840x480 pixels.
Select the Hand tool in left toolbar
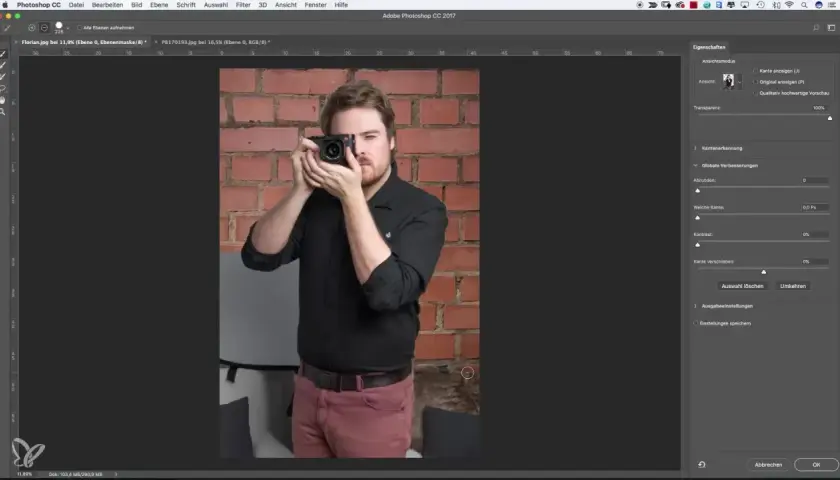pos(3,100)
